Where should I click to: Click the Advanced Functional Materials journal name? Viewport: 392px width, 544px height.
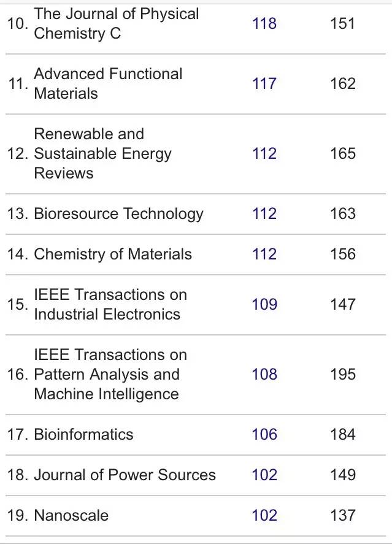tap(108, 83)
